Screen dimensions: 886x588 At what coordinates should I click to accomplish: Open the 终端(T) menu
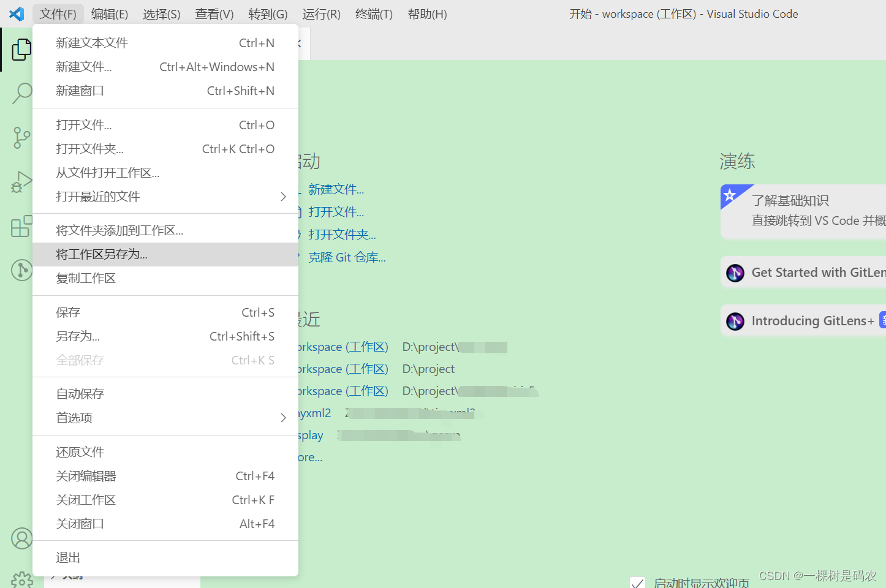(374, 14)
